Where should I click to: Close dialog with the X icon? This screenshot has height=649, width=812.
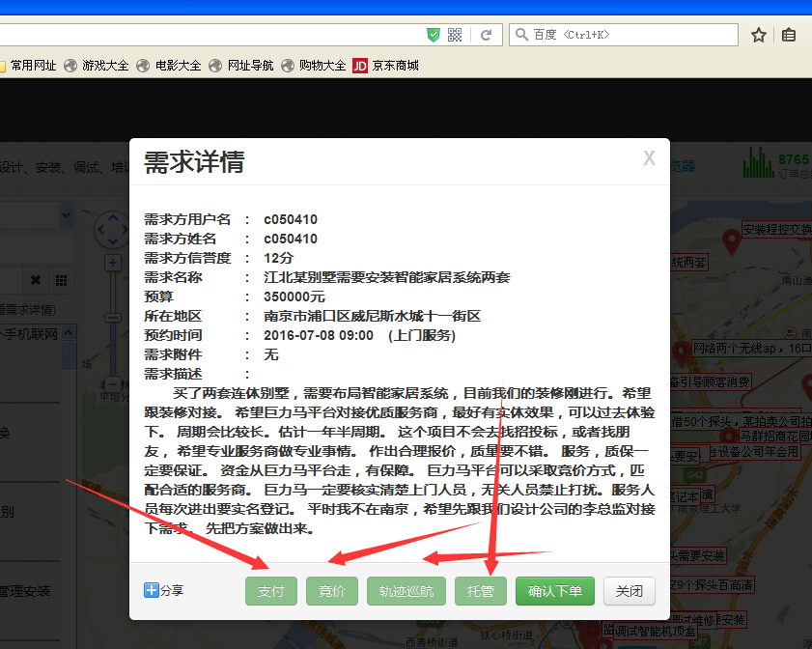click(649, 158)
